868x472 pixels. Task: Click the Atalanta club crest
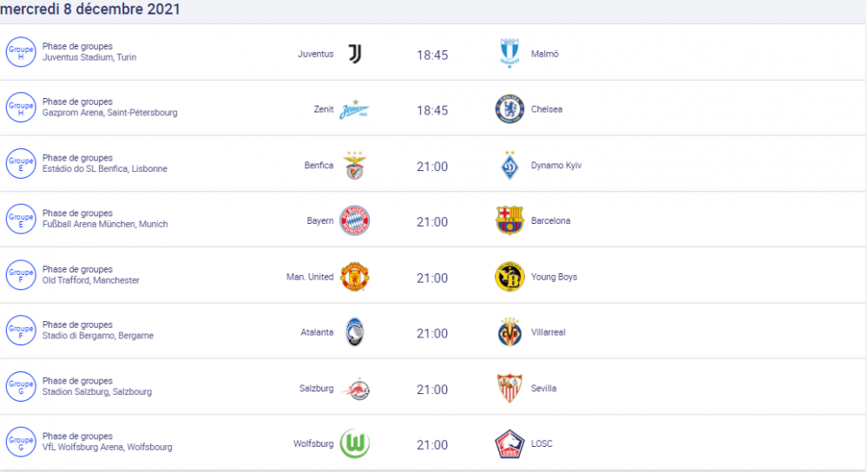pos(354,332)
